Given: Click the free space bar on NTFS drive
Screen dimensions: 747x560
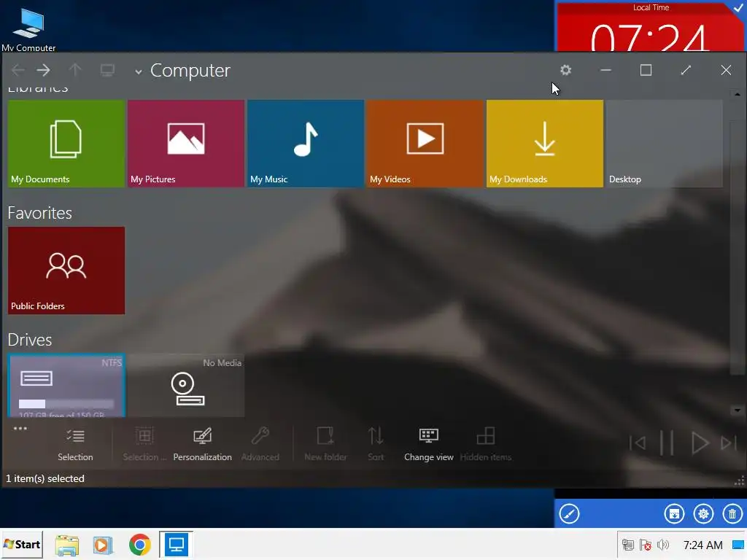Looking at the screenshot, I should (x=66, y=404).
